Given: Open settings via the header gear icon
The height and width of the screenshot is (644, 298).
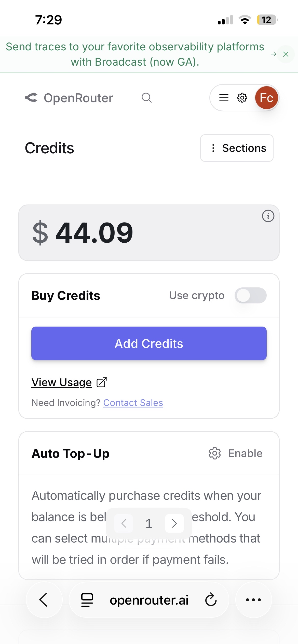Looking at the screenshot, I should click(x=242, y=98).
